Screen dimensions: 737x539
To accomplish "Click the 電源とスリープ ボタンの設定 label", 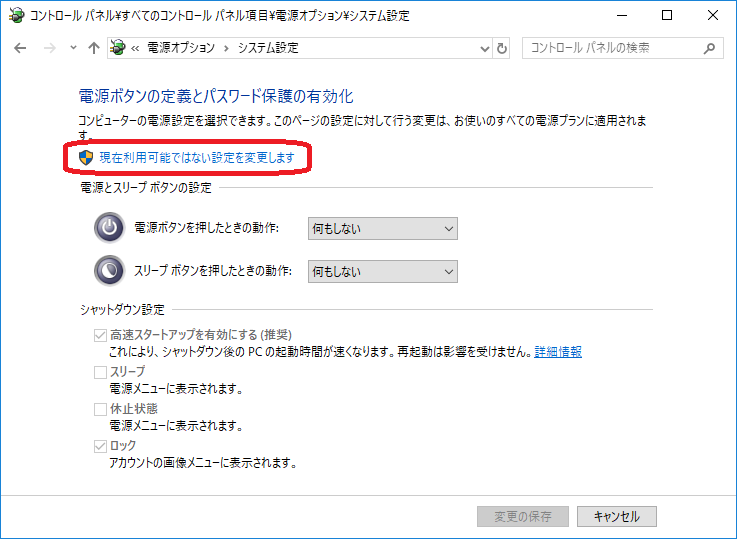I will pos(146,187).
